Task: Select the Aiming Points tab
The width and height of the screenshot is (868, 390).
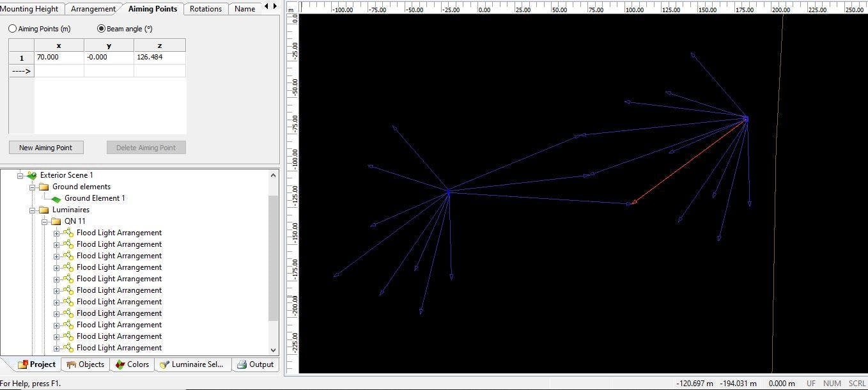Action: 153,9
